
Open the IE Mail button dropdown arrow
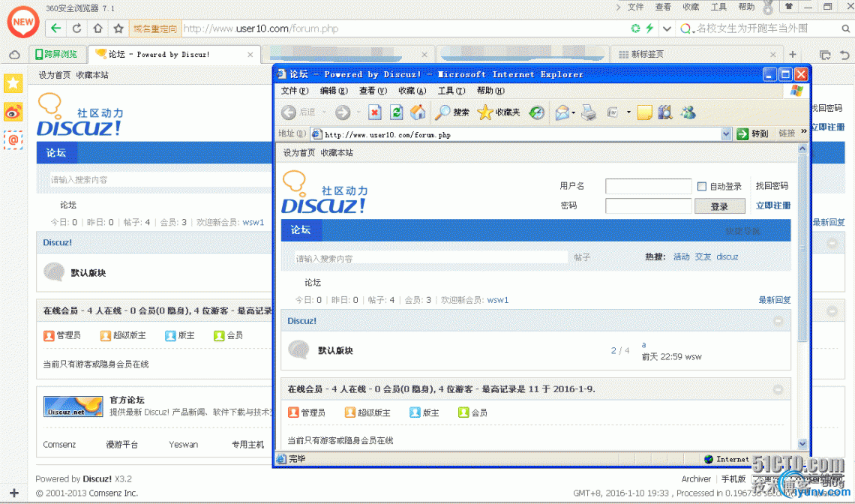(x=574, y=113)
